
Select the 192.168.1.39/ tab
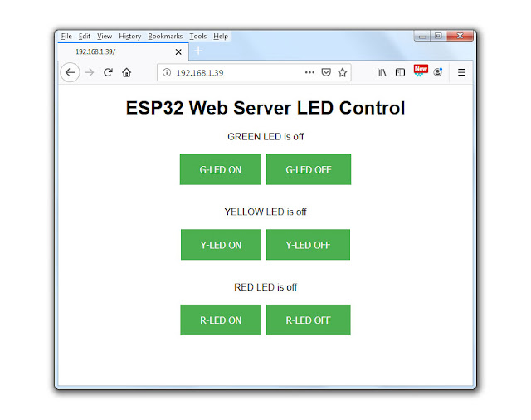pos(123,51)
